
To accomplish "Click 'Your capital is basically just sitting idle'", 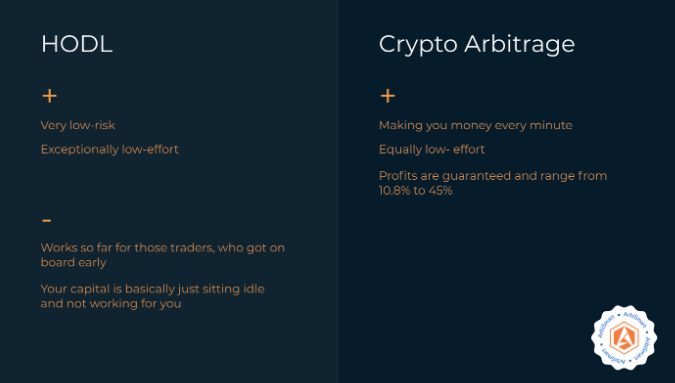I will point(152,289).
